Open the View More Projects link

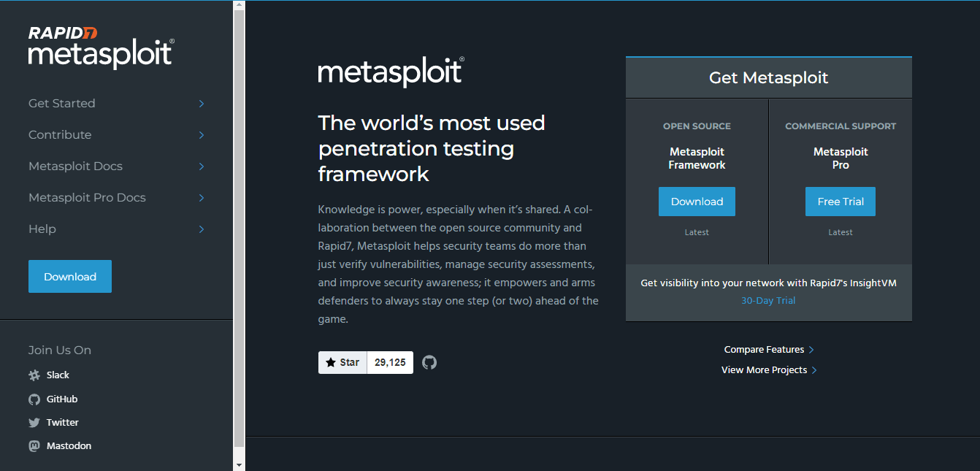pyautogui.click(x=769, y=370)
